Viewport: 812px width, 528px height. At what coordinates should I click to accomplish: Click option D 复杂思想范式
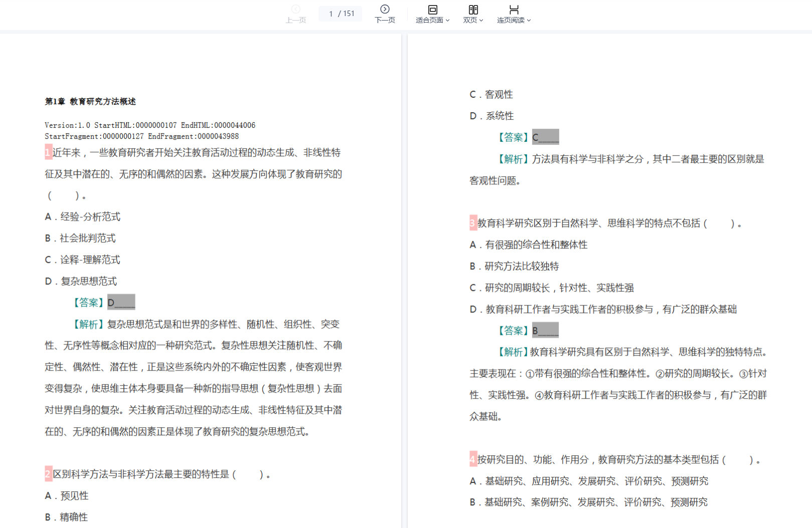coord(81,281)
